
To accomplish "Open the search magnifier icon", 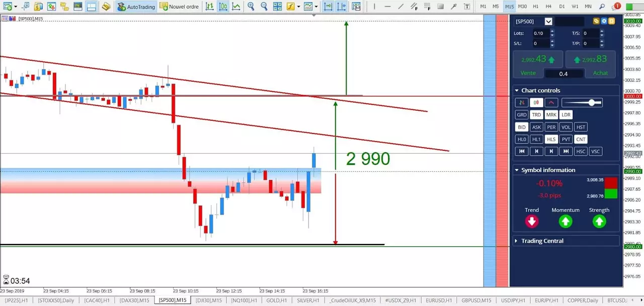I will (603, 7).
